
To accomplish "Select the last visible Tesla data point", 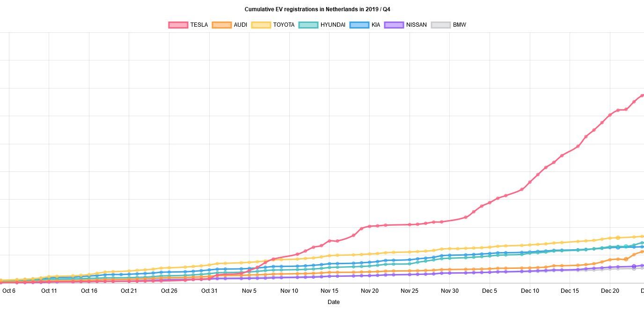I will [642, 96].
